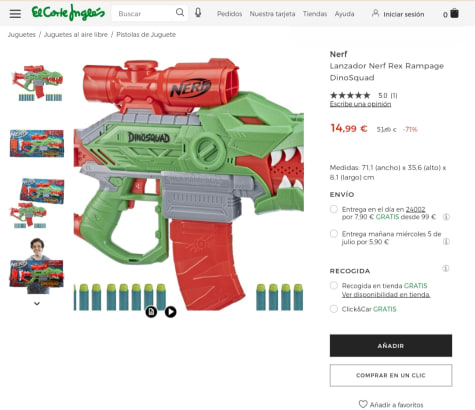
Task: Click the search magnifier icon
Action: click(x=180, y=13)
